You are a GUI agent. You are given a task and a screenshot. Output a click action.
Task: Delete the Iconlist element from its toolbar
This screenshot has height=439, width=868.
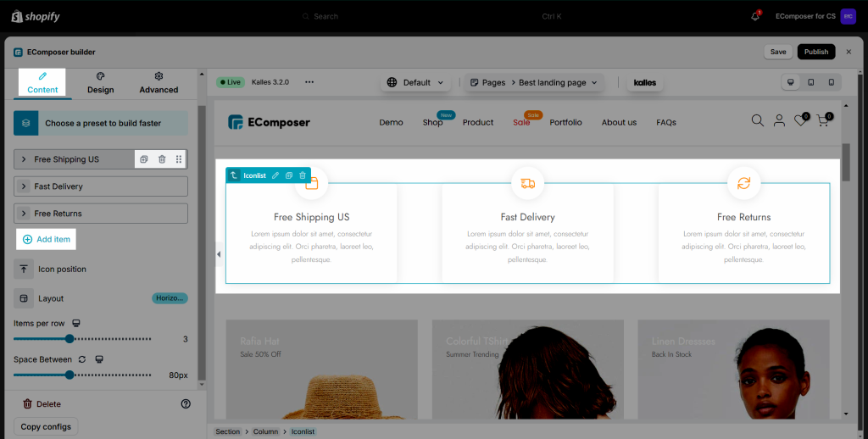point(303,175)
